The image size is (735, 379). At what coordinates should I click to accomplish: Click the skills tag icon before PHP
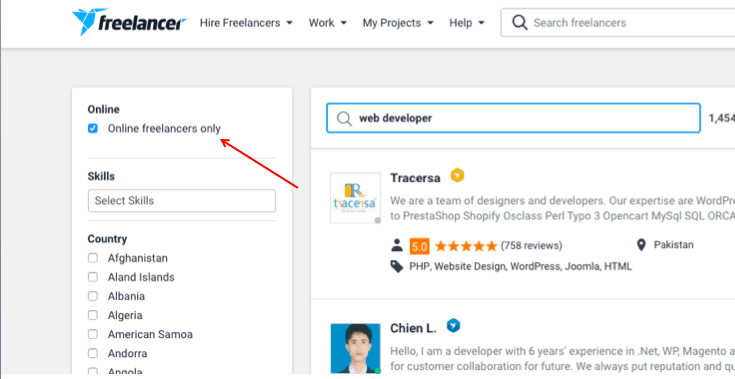(x=397, y=267)
